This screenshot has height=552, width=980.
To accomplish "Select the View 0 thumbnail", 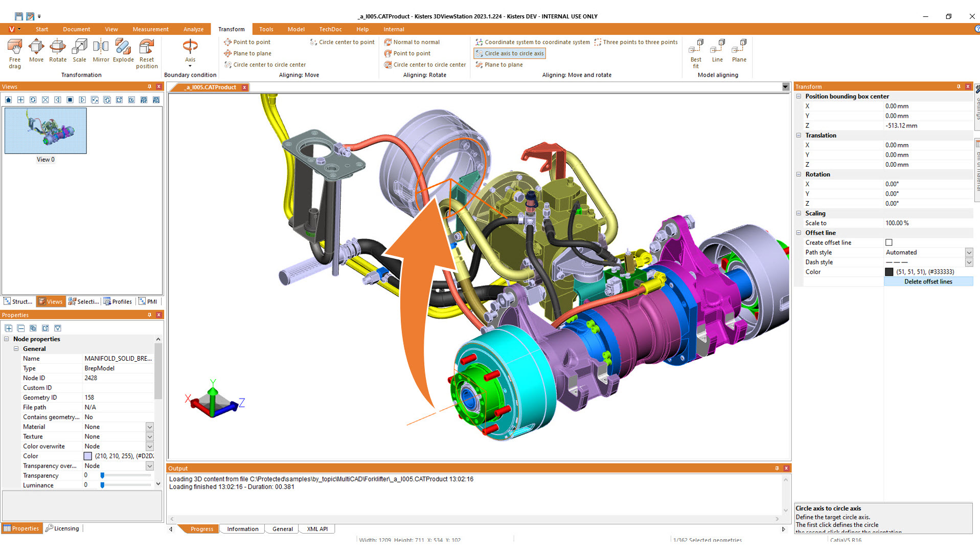I will [45, 130].
